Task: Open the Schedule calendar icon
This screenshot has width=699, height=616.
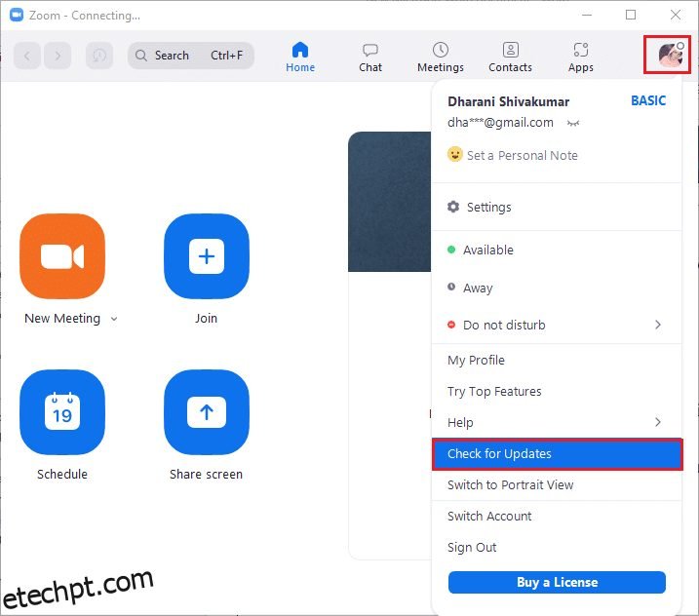Action: click(62, 412)
